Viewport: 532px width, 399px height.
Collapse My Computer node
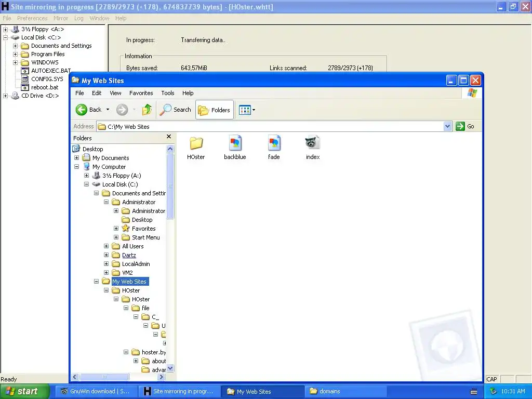(x=77, y=167)
